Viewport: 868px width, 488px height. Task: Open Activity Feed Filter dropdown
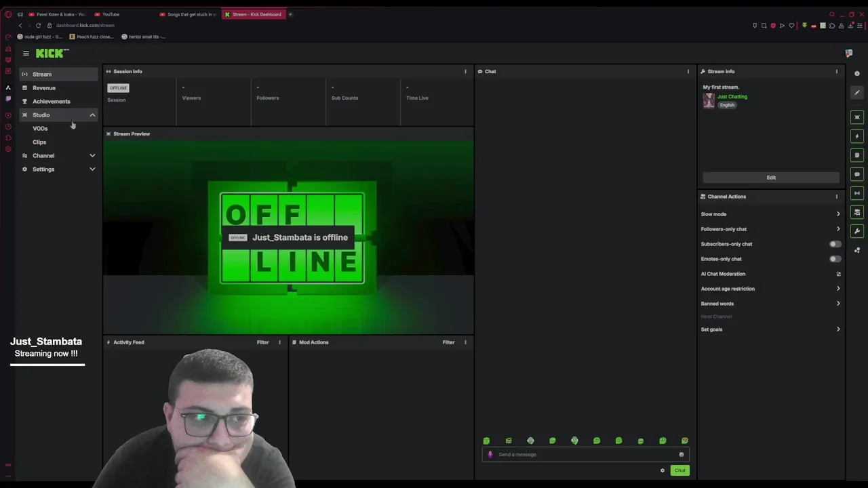point(262,342)
